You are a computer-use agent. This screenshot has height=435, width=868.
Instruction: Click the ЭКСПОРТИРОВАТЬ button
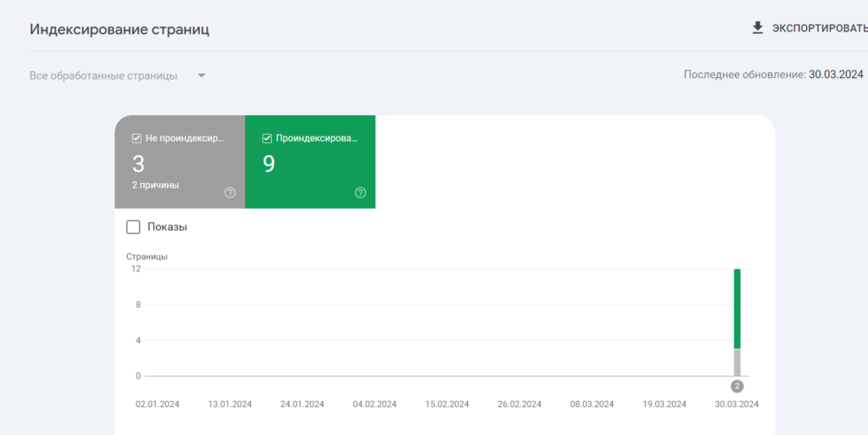[x=810, y=28]
